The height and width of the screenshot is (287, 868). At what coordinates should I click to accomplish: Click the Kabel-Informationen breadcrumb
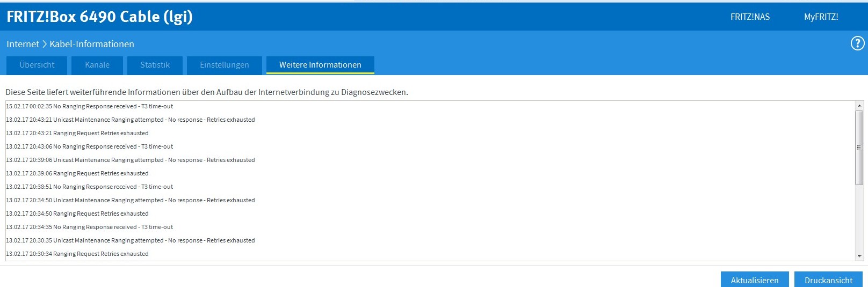point(92,44)
